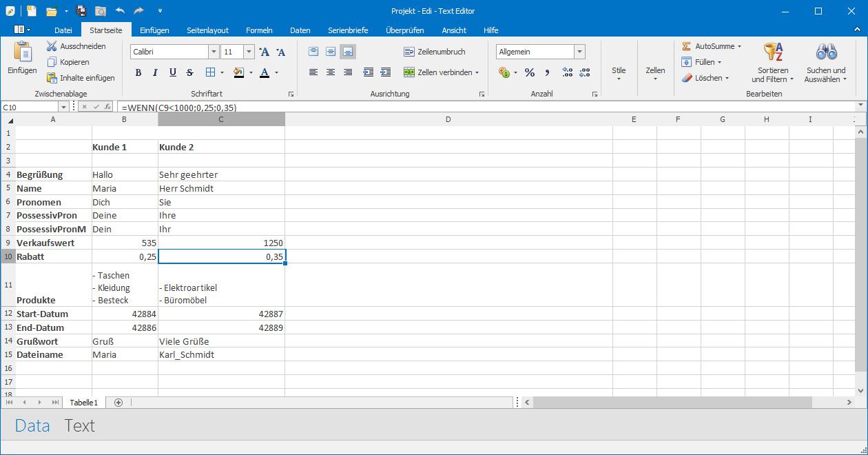Switch to the Einfügen ribbon tab
The image size is (868, 455).
coord(154,30)
